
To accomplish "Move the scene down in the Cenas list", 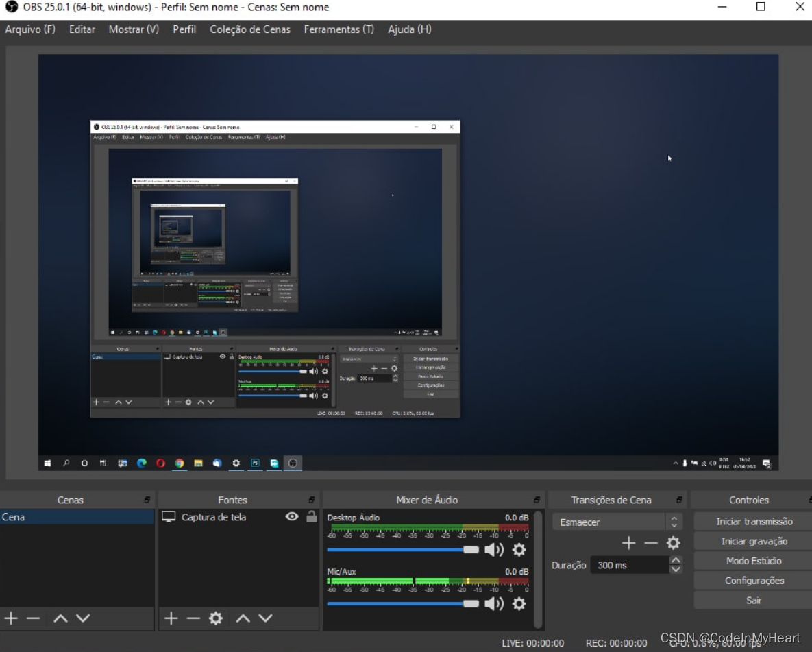I will (x=83, y=618).
